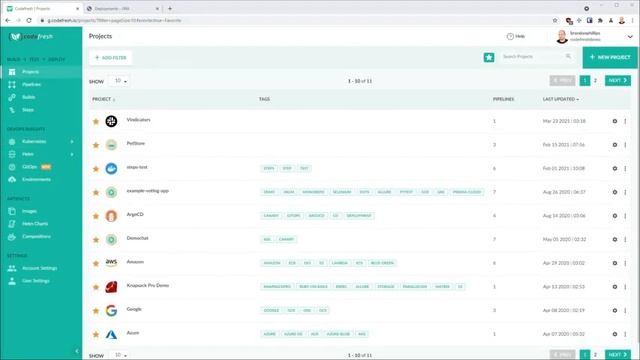Open settings gear for Knapsack Pro Demo

(615, 287)
